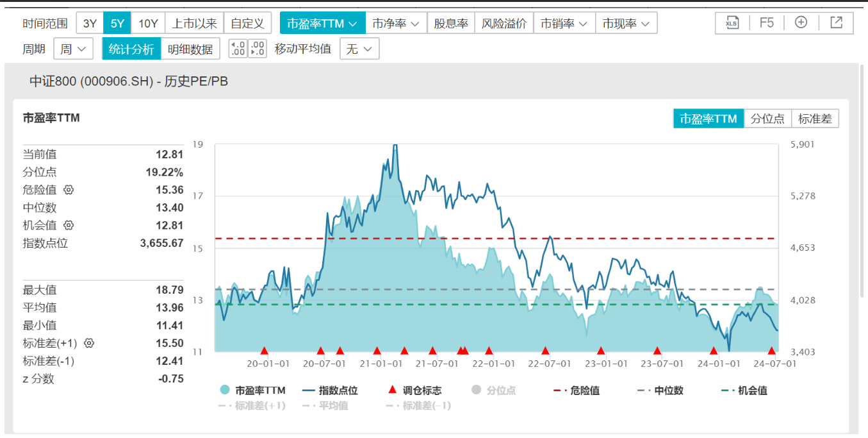Expand the 周期 dropdown showing 周
The width and height of the screenshot is (868, 438).
[x=73, y=49]
